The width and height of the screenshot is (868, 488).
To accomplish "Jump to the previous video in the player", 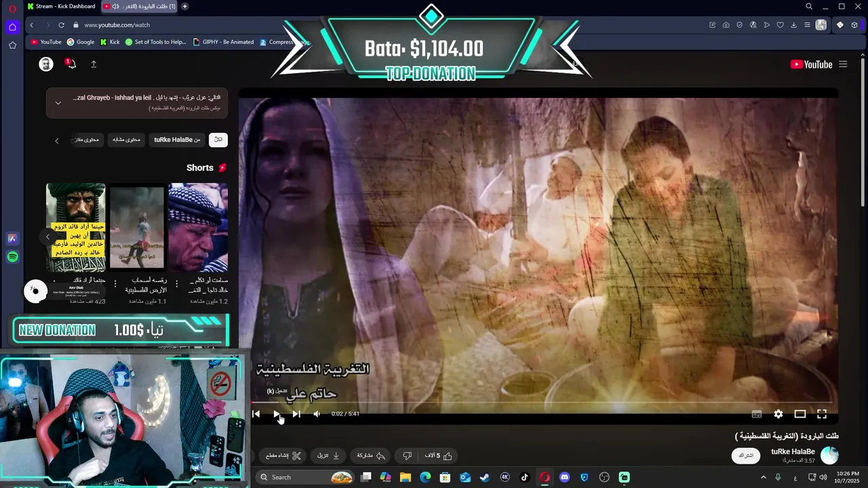I will pyautogui.click(x=256, y=413).
